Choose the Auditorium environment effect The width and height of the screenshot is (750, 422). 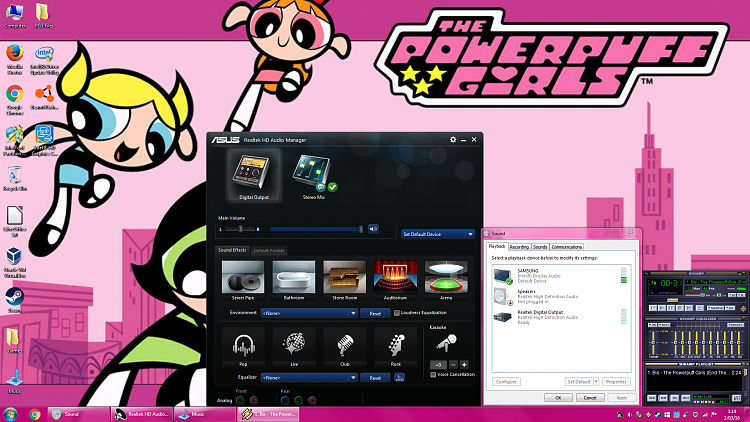(395, 280)
